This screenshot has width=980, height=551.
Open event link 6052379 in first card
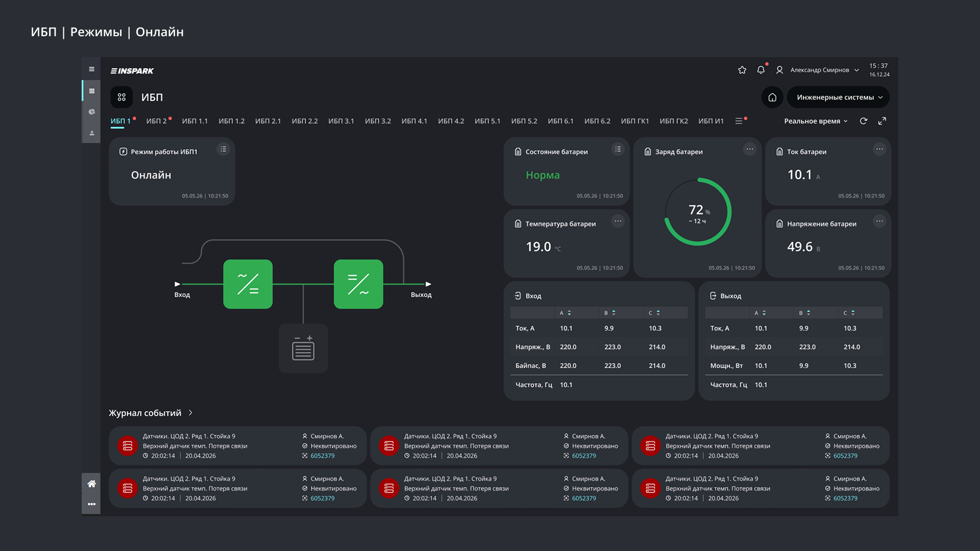(x=323, y=456)
